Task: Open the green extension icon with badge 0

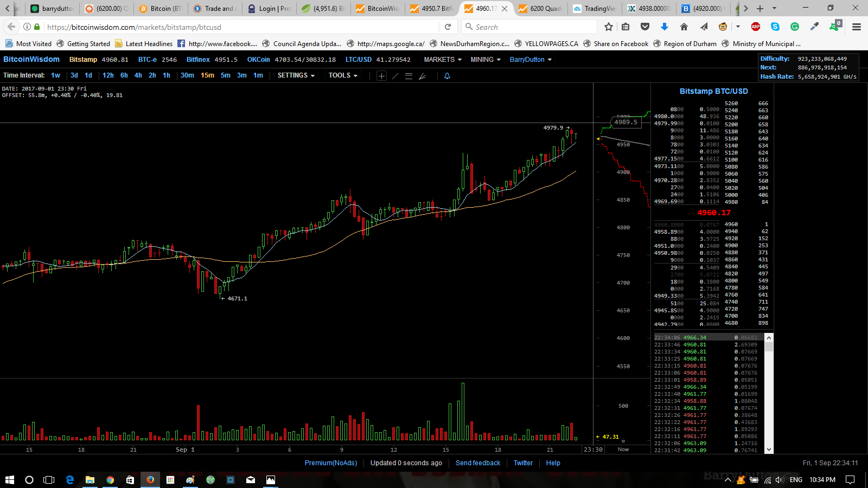Action: click(x=835, y=26)
